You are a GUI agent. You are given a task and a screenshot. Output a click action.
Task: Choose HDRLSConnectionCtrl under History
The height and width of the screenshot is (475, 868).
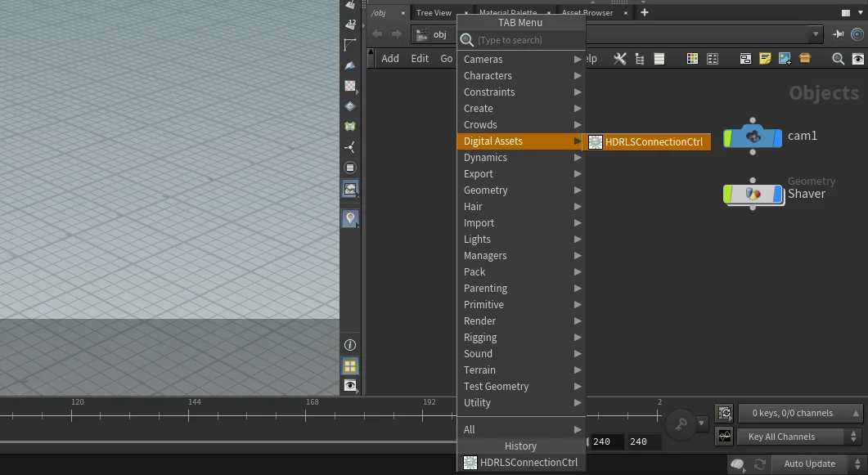click(x=521, y=462)
